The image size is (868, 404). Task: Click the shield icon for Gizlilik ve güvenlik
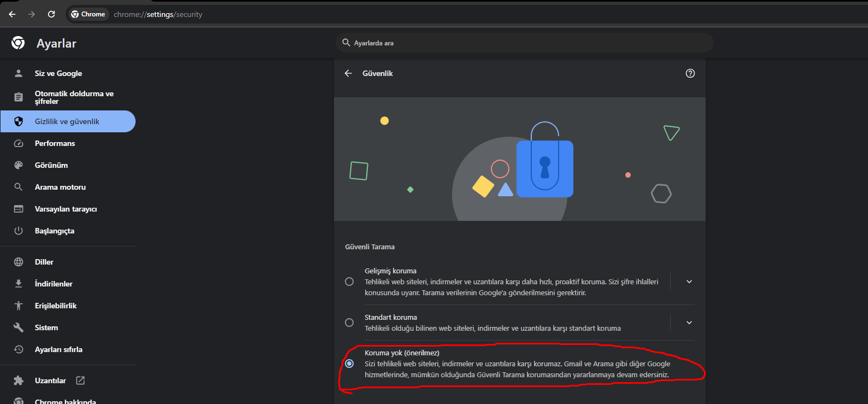tap(19, 121)
